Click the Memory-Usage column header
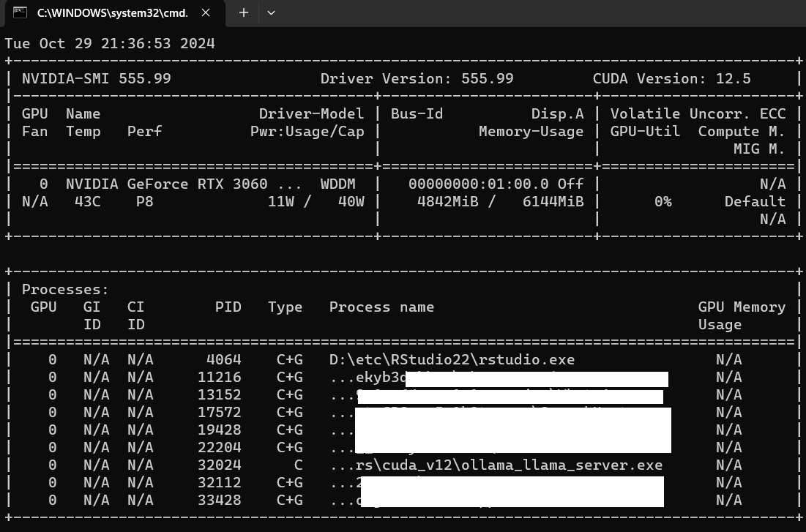 pos(531,132)
